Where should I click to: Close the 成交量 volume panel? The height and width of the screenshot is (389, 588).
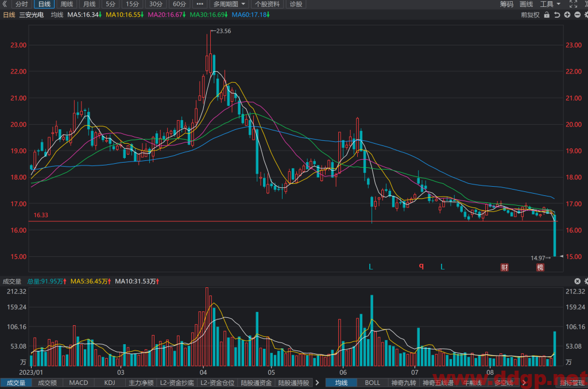click(x=578, y=281)
